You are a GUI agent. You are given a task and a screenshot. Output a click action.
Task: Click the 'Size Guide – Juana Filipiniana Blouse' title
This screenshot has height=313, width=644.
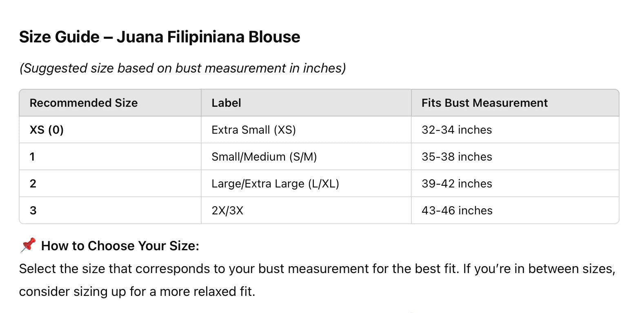coord(160,37)
